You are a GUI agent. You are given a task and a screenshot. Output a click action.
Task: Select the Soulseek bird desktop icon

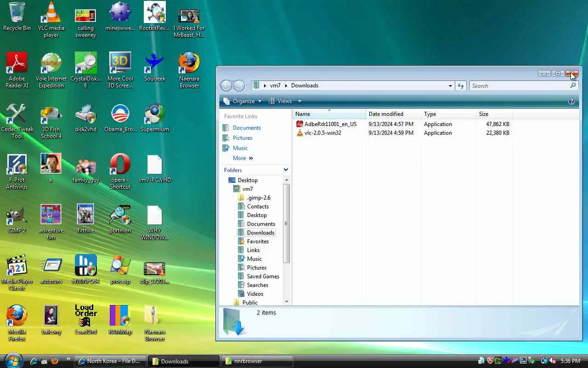point(155,67)
